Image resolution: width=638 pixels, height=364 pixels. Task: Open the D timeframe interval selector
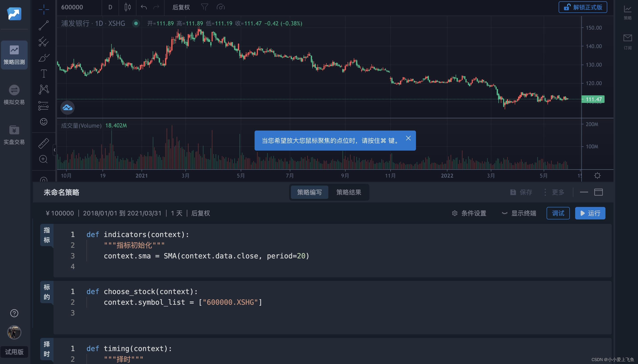110,7
